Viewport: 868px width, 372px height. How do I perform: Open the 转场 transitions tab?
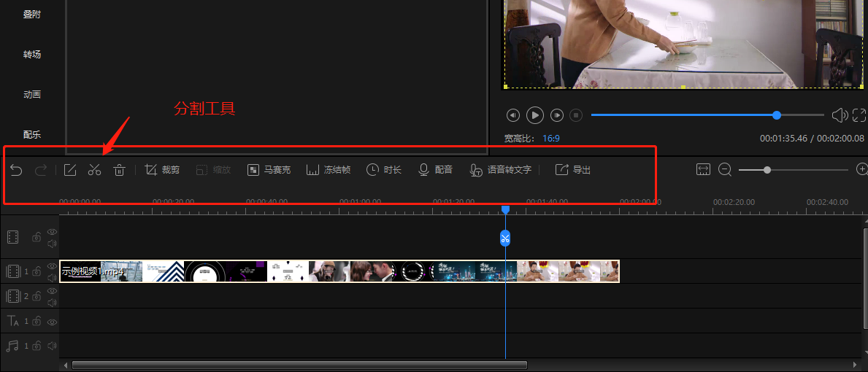pyautogui.click(x=31, y=54)
